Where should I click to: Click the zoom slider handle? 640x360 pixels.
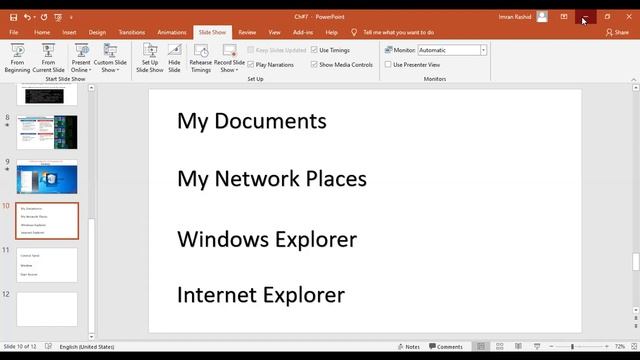pos(572,347)
